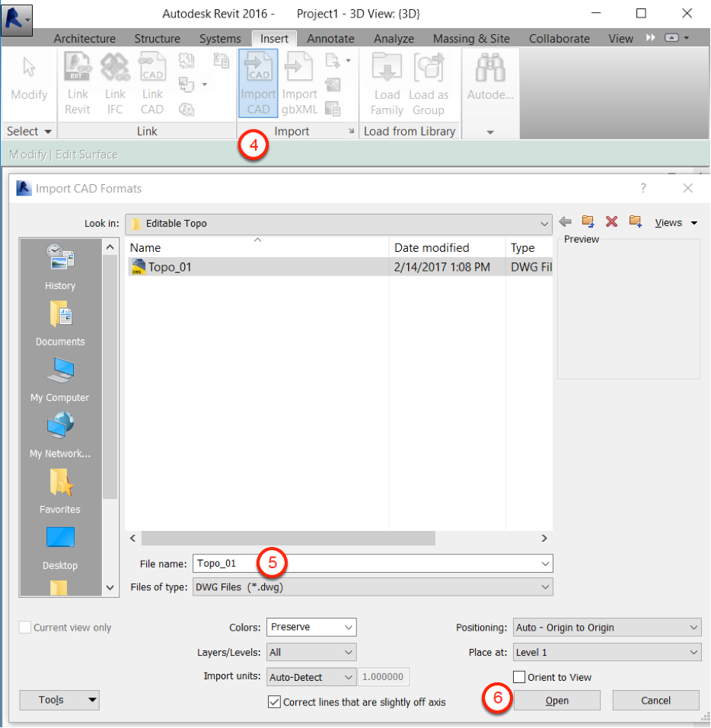Open the Colors Preserve dropdown
This screenshot has width=711, height=728.
click(311, 627)
